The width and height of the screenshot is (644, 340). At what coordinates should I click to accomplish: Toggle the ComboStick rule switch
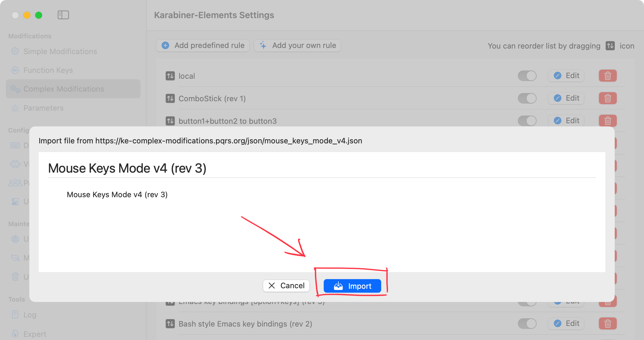tap(527, 98)
